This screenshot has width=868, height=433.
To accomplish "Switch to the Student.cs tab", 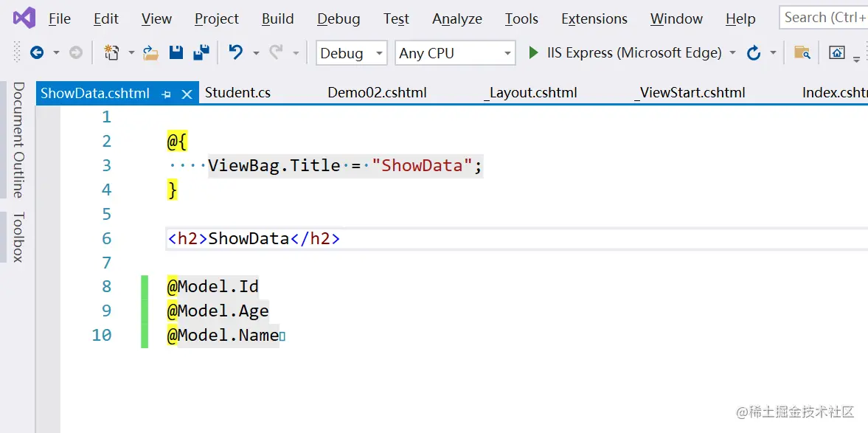I will tap(237, 93).
